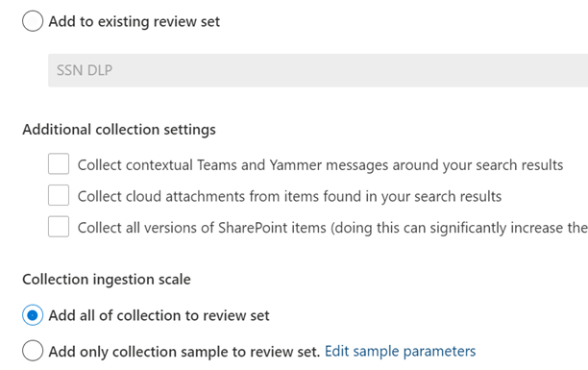
Task: Check the Collect cloud attachments checkbox
Action: (x=59, y=195)
